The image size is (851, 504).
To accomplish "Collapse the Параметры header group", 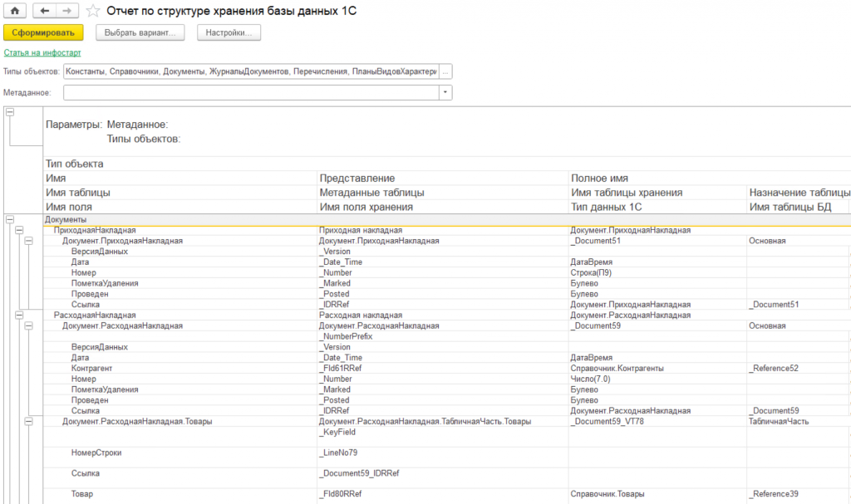I will click(x=10, y=112).
